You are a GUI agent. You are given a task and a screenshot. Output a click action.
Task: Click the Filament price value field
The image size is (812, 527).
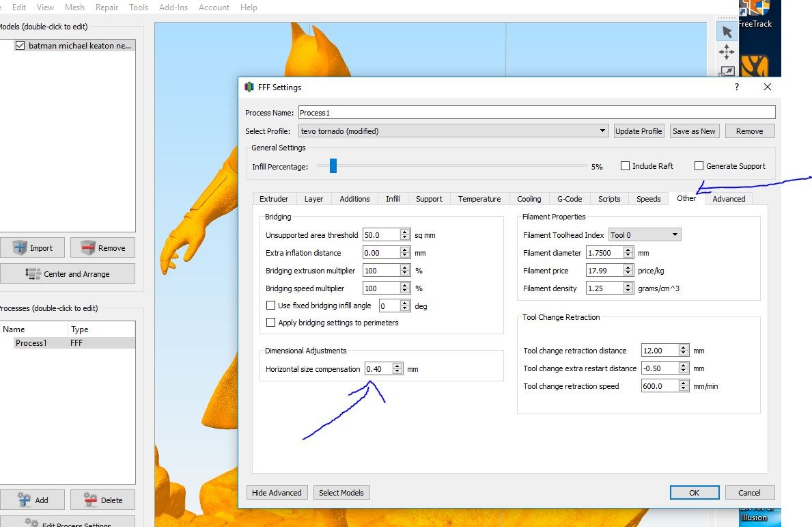[605, 271]
